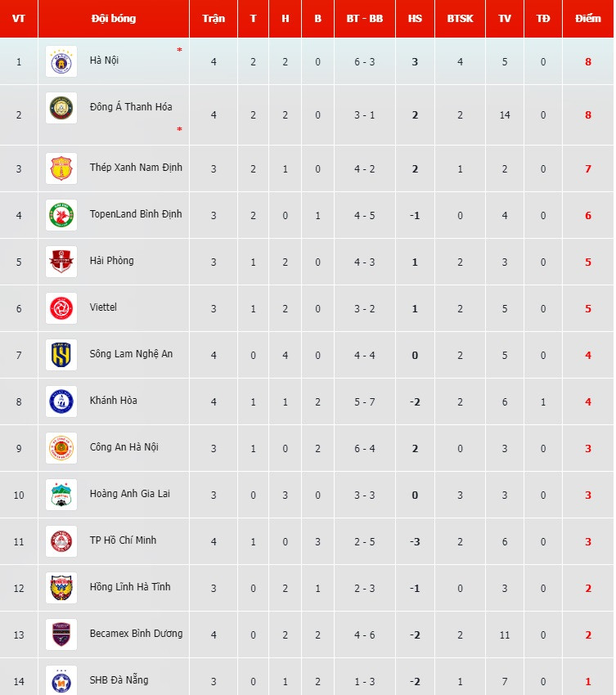Open the Hải Phòng team name link
This screenshot has width=616, height=695.
[x=111, y=261]
